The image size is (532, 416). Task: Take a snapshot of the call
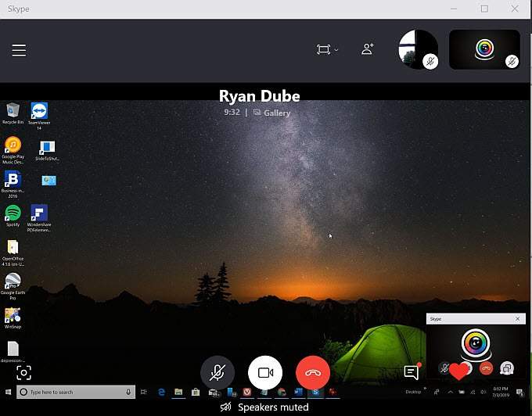[x=23, y=373]
